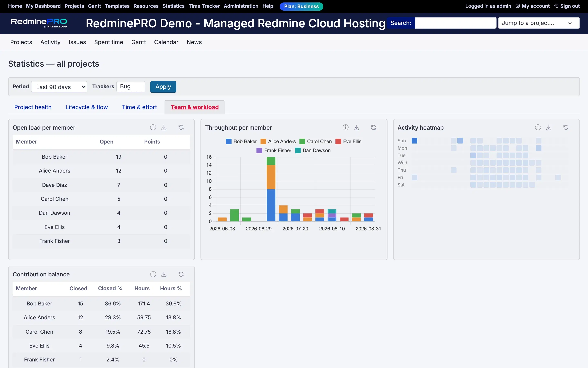Open Gantt in top black menu
Screen dimensions: 588x368
(94, 6)
